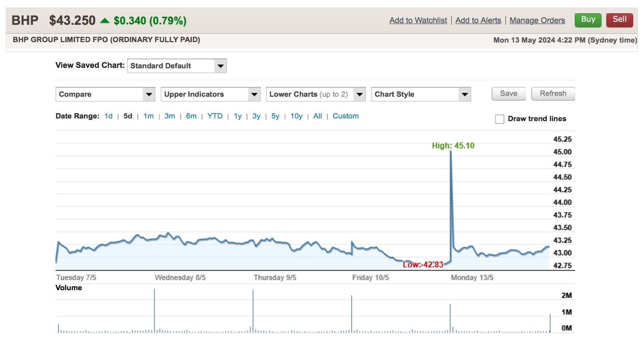Click the green up-arrow price change icon
Image resolution: width=644 pixels, height=339 pixels.
[x=105, y=20]
